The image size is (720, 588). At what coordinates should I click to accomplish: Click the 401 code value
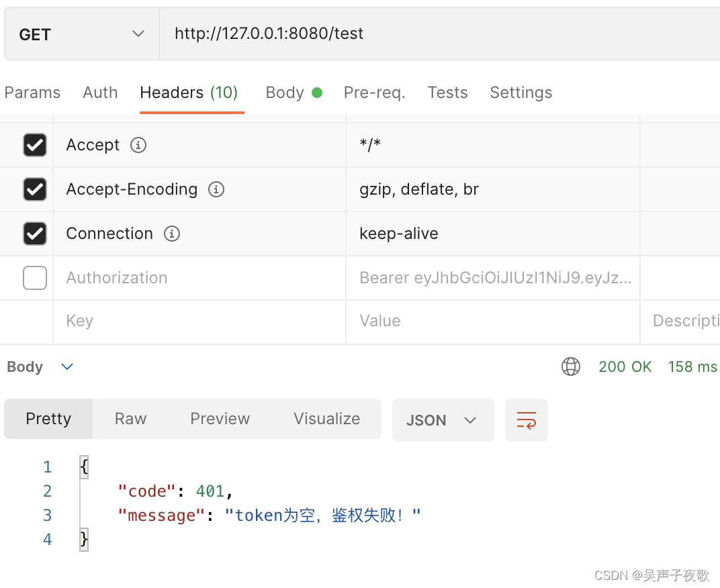coord(210,491)
